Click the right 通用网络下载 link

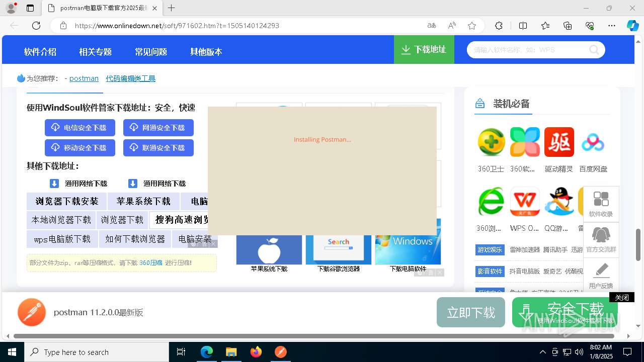[157, 184]
